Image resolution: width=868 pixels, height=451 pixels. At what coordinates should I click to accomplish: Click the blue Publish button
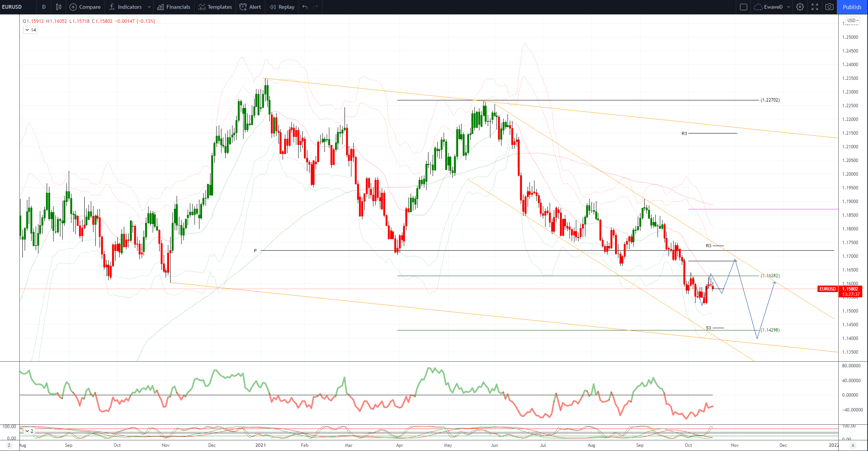[852, 7]
